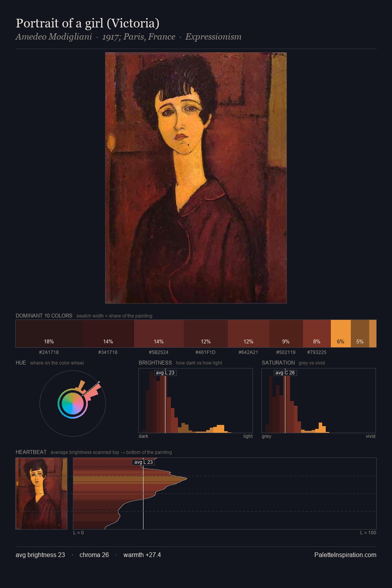Select the first 14% swatch #341716
The width and height of the screenshot is (392, 588).
click(108, 334)
